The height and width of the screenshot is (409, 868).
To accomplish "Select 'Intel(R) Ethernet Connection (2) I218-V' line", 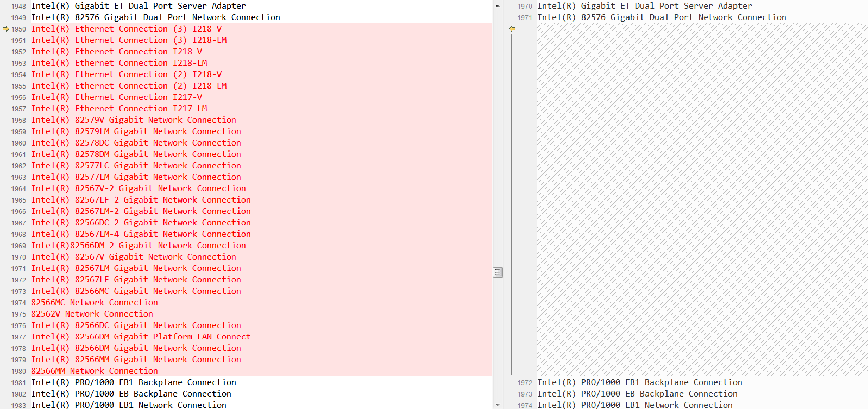I will [x=126, y=74].
